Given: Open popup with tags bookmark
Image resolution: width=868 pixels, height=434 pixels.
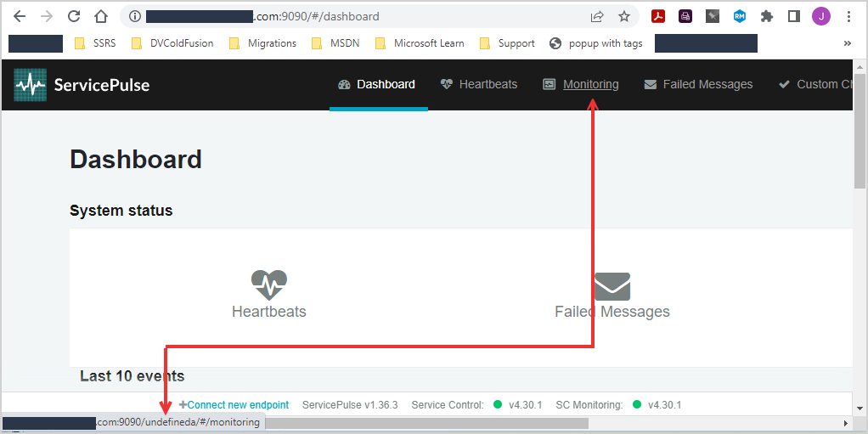Looking at the screenshot, I should click(596, 43).
